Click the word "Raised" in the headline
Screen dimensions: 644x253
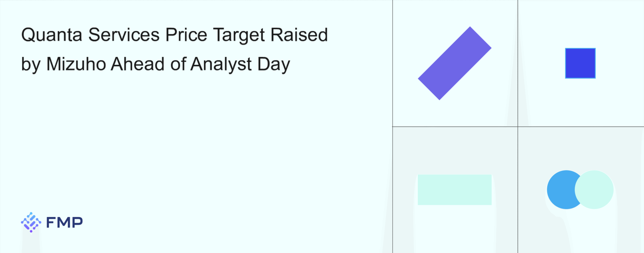pos(299,35)
